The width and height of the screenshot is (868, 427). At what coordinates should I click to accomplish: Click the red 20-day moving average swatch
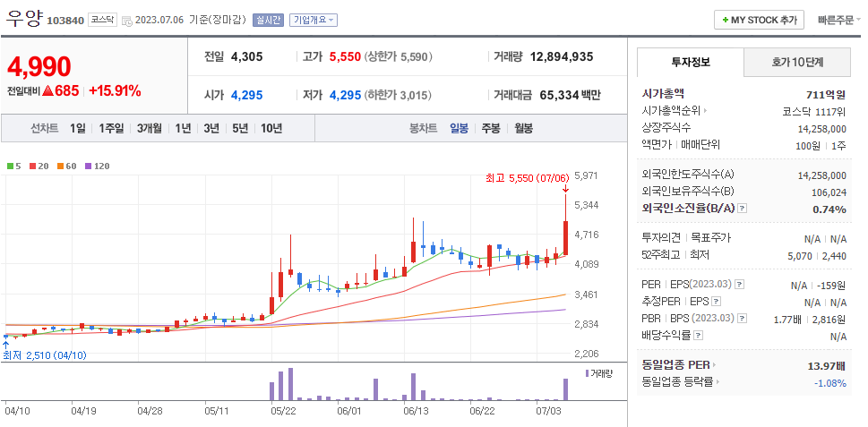(32, 166)
